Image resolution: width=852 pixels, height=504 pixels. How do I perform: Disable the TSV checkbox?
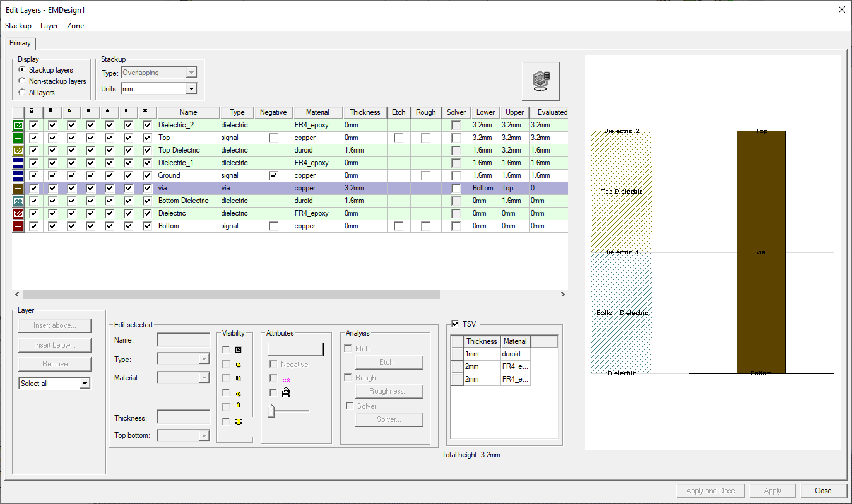click(x=456, y=324)
